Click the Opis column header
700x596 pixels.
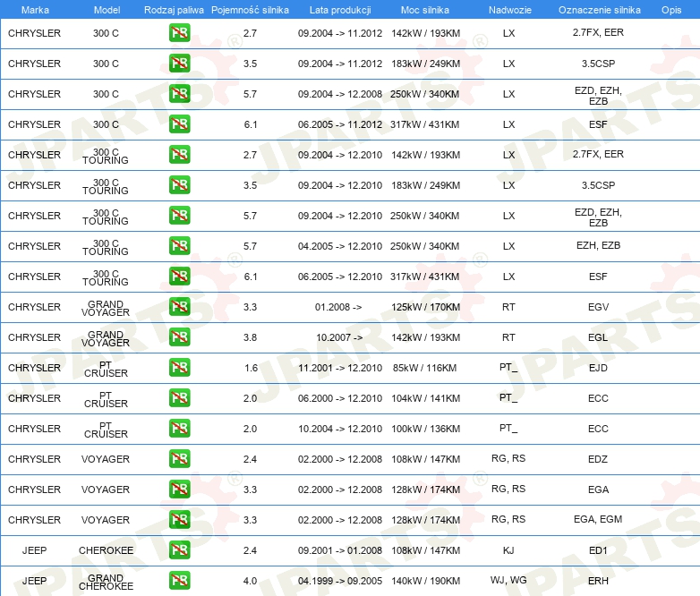(x=671, y=10)
